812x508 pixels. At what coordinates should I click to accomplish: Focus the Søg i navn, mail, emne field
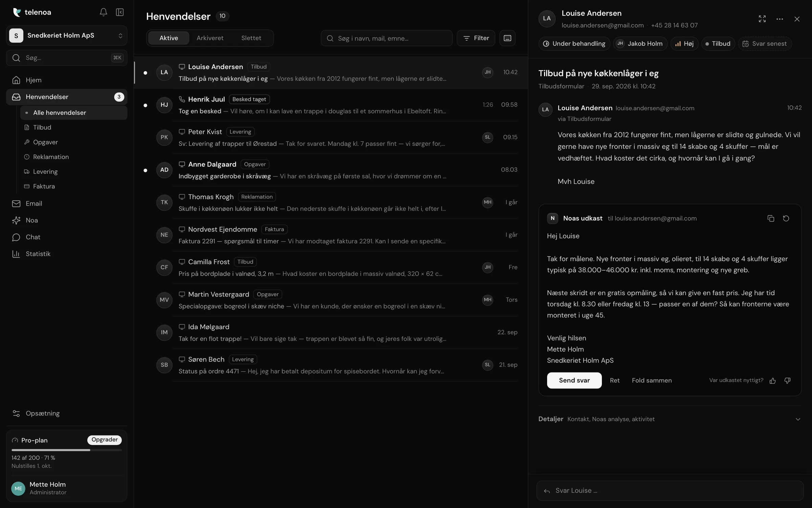[x=386, y=38]
